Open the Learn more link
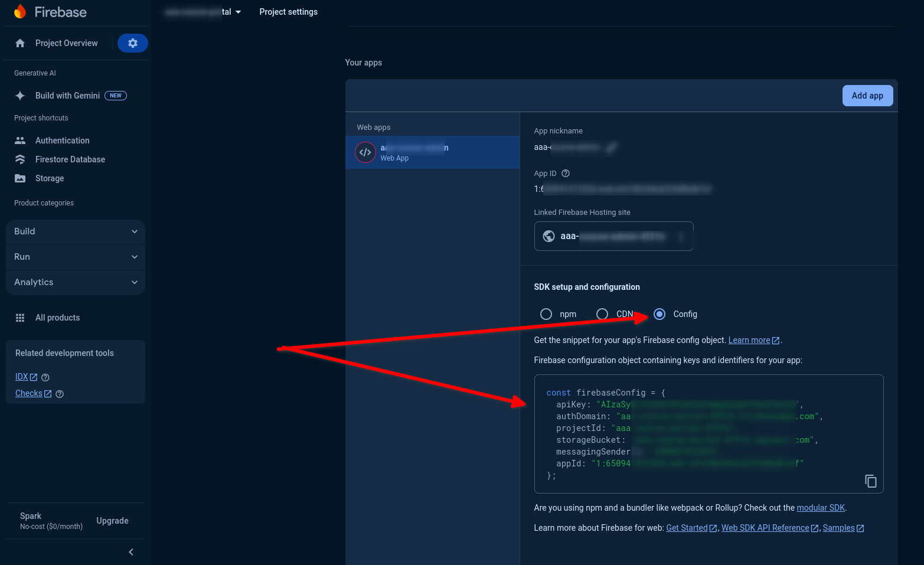This screenshot has width=924, height=565. [754, 340]
